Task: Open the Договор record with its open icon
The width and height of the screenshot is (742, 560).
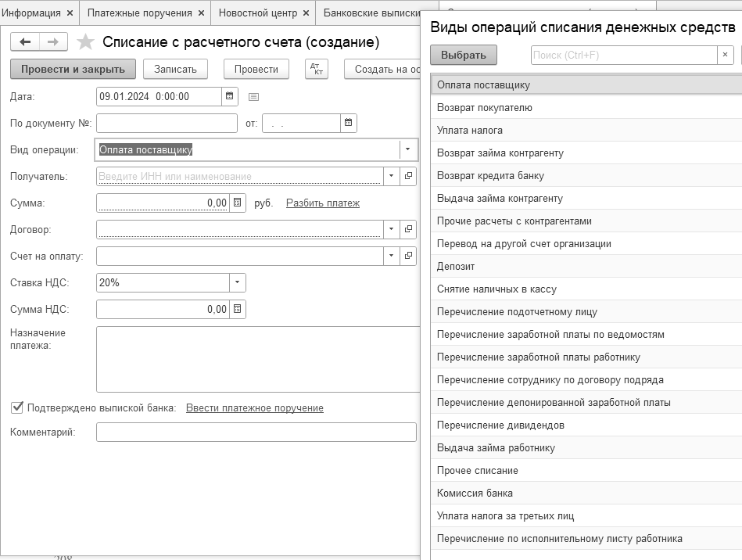Action: 408,229
